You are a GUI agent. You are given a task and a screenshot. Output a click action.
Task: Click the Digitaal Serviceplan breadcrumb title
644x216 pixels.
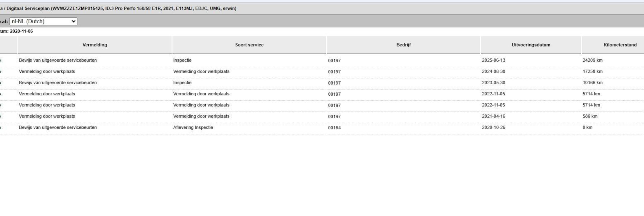click(29, 8)
